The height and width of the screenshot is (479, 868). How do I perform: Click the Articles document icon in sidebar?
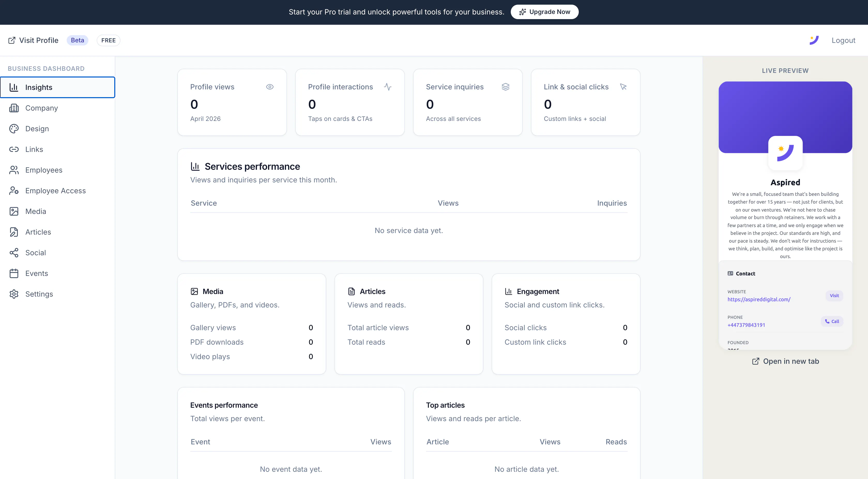coord(14,232)
